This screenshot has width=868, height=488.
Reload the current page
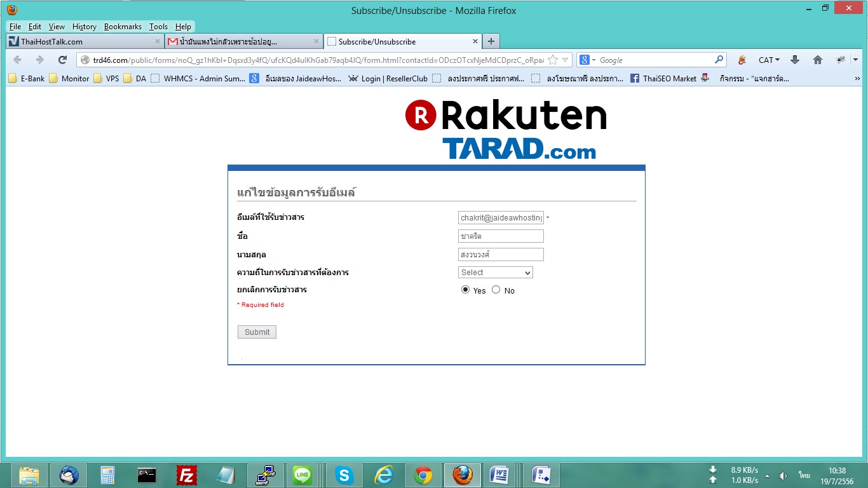click(x=62, y=60)
